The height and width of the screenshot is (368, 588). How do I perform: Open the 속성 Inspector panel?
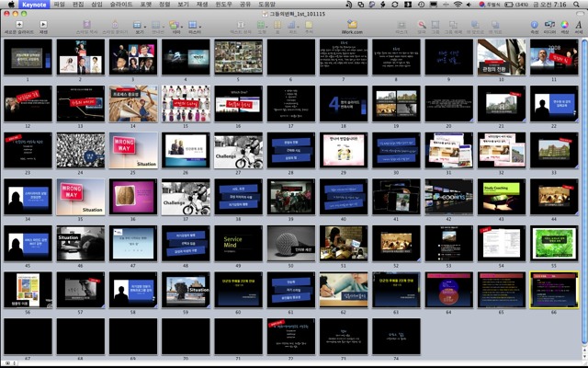pyautogui.click(x=535, y=25)
